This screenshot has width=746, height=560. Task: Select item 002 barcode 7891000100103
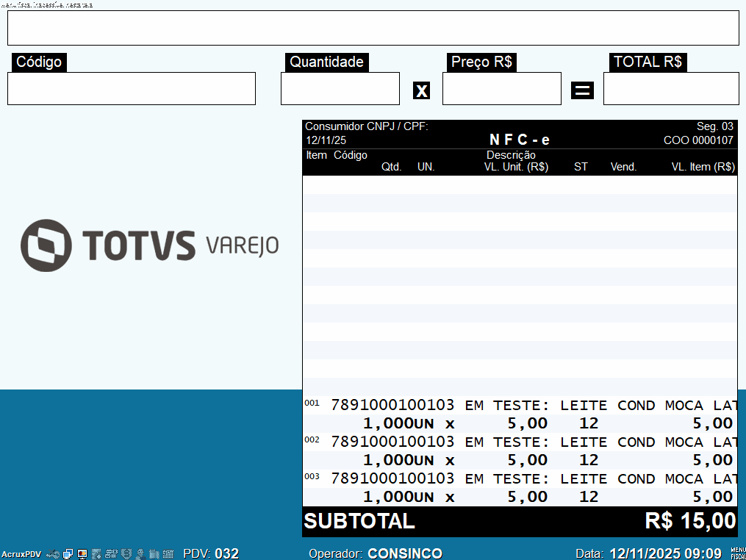pyautogui.click(x=392, y=442)
